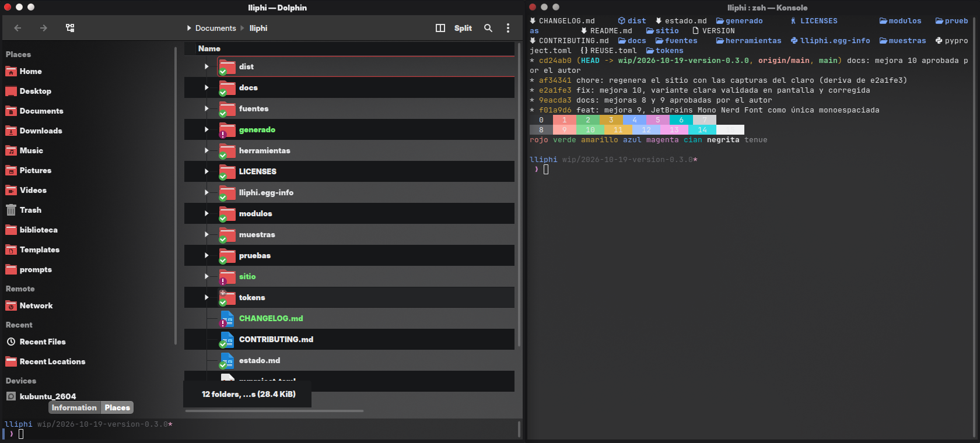Open Recent Files in sidebar
The width and height of the screenshot is (980, 443).
click(43, 342)
